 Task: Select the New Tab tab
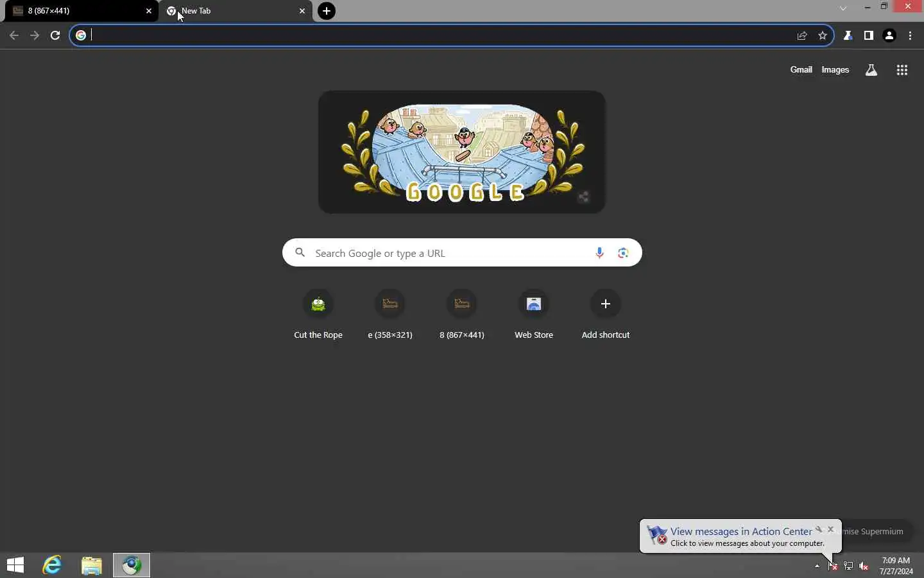[235, 11]
